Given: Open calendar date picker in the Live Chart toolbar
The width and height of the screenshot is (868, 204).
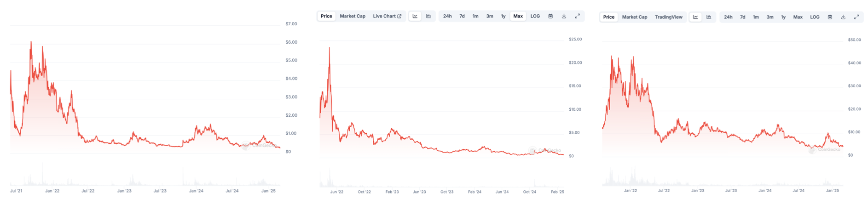Looking at the screenshot, I should point(550,16).
